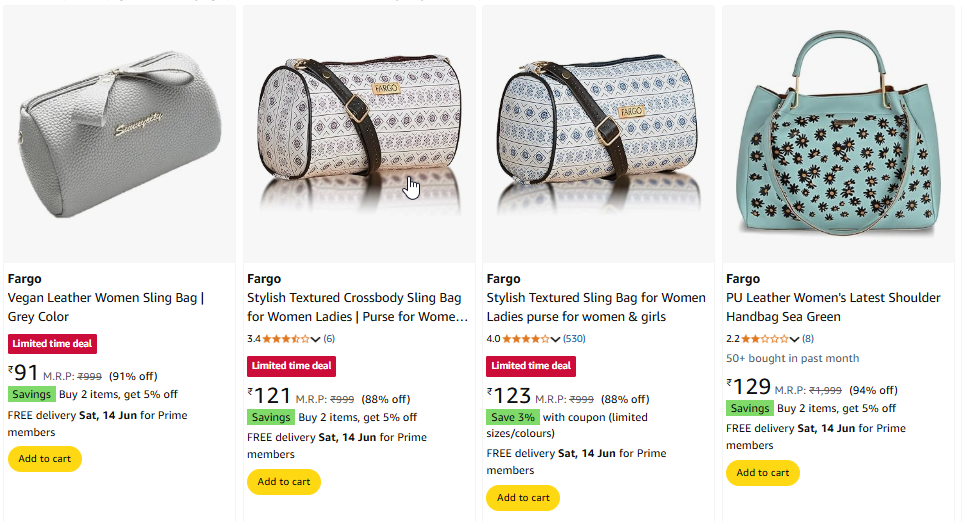Add grey sling bag to cart
This screenshot has width=962, height=522.
[x=45, y=459]
